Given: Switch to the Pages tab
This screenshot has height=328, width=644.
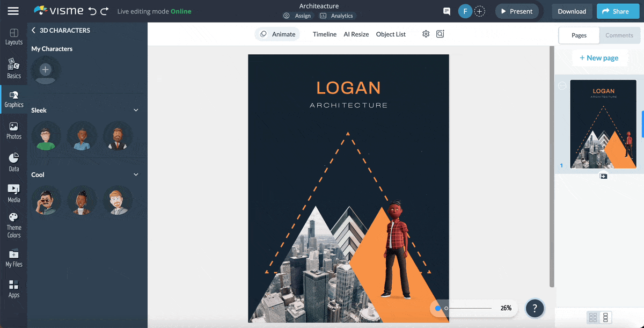Looking at the screenshot, I should pyautogui.click(x=579, y=35).
